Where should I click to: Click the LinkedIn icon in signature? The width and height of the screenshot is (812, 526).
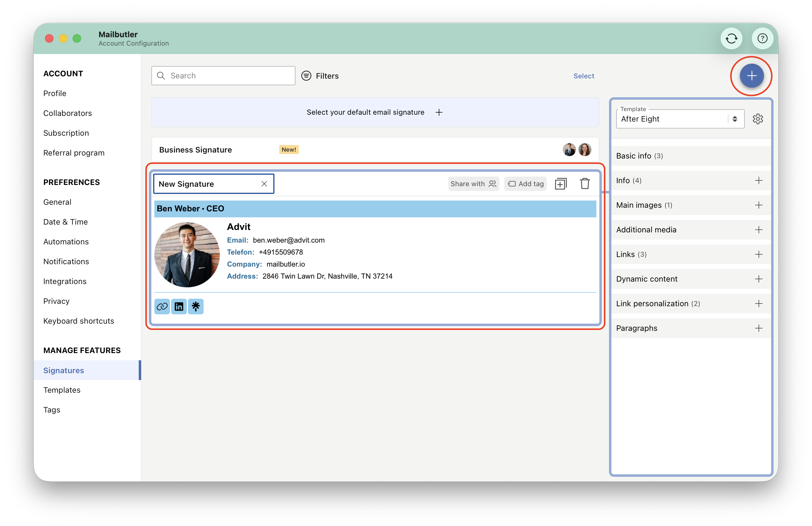(x=179, y=306)
